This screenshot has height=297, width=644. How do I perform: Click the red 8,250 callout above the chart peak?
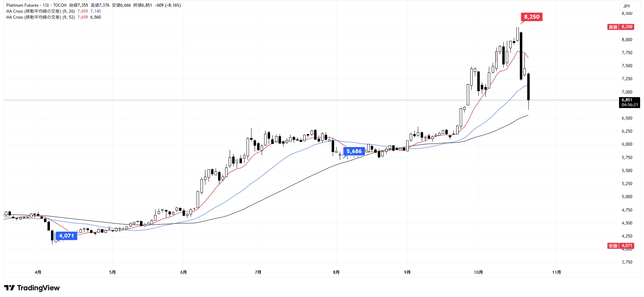[531, 17]
